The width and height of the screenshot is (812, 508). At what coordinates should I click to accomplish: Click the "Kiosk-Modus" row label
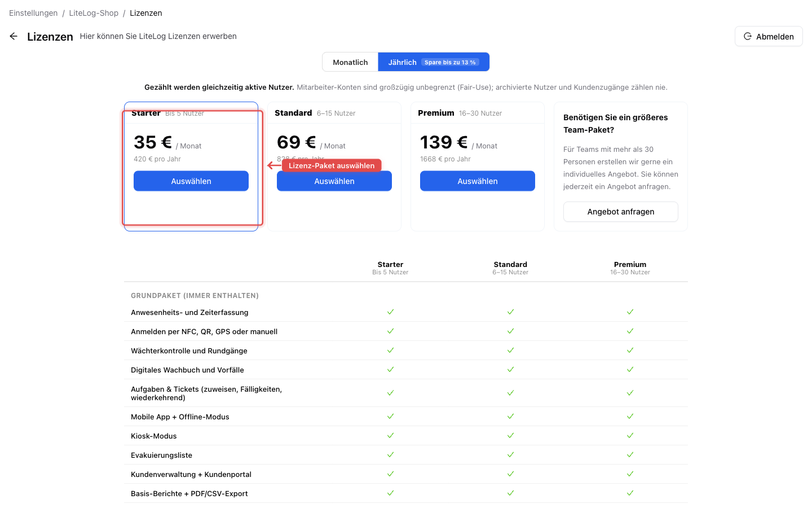click(x=154, y=436)
